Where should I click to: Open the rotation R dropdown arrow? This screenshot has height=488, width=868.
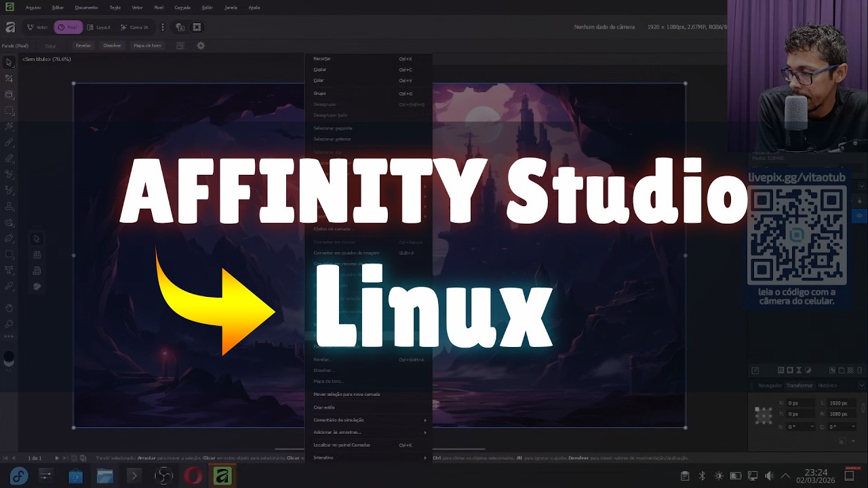pos(812,426)
